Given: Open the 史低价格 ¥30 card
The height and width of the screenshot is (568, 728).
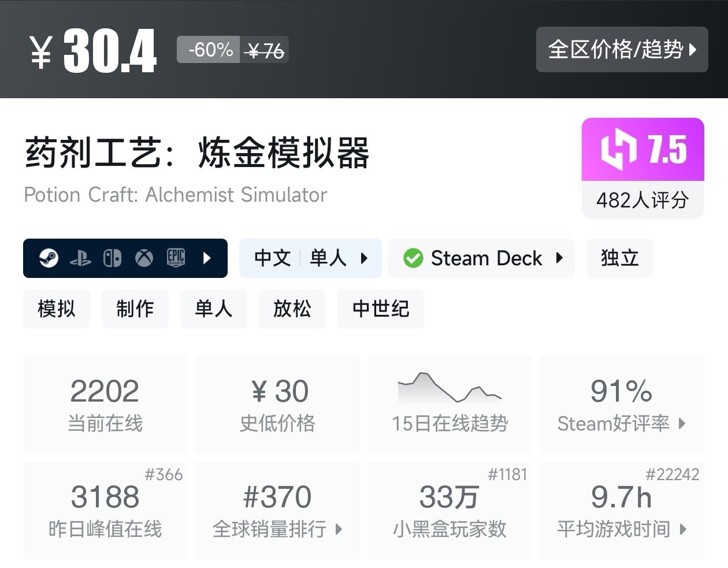Looking at the screenshot, I should click(x=277, y=404).
